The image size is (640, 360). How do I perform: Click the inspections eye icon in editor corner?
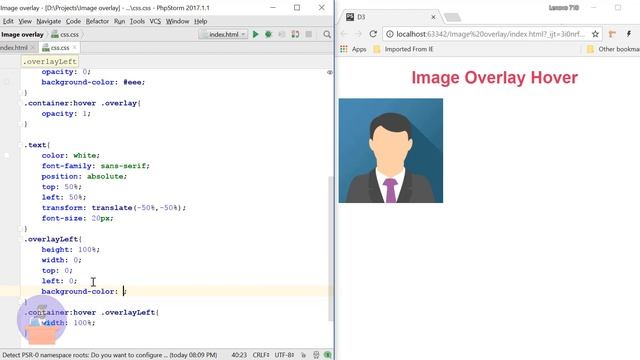pyautogui.click(x=329, y=72)
